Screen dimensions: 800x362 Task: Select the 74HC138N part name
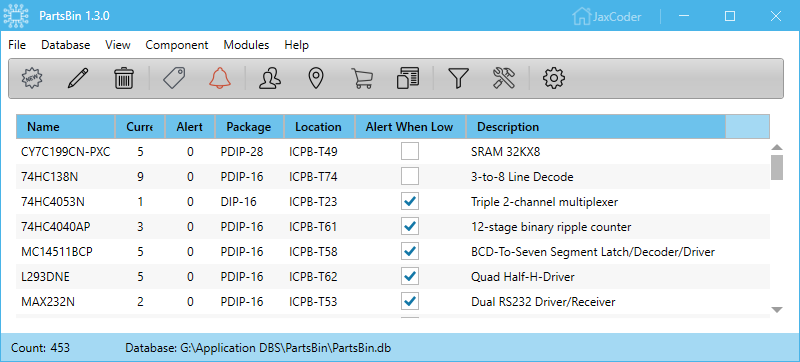[49, 176]
